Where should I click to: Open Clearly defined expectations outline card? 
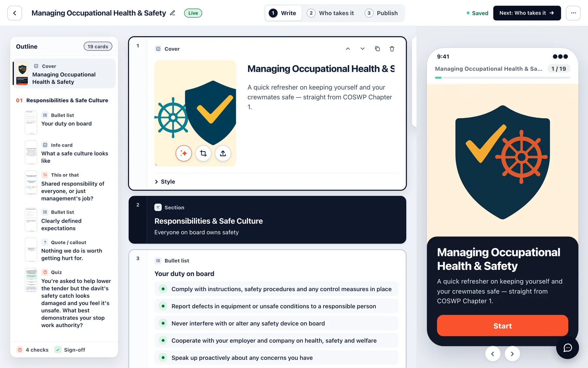click(64, 220)
